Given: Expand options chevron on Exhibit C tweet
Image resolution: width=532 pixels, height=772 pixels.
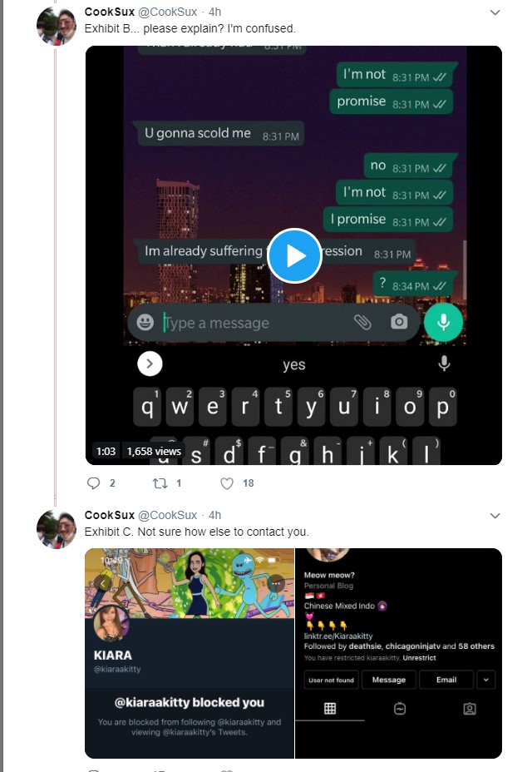Looking at the screenshot, I should coord(495,516).
